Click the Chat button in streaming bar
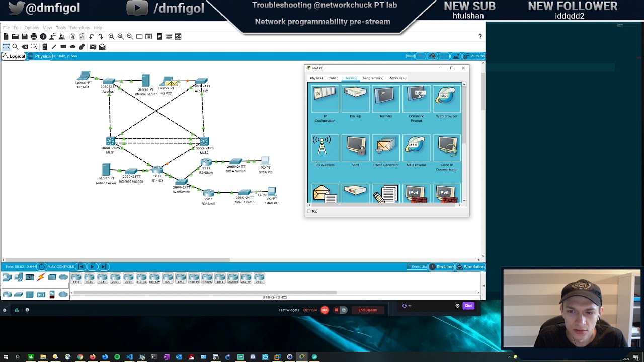 click(x=468, y=306)
